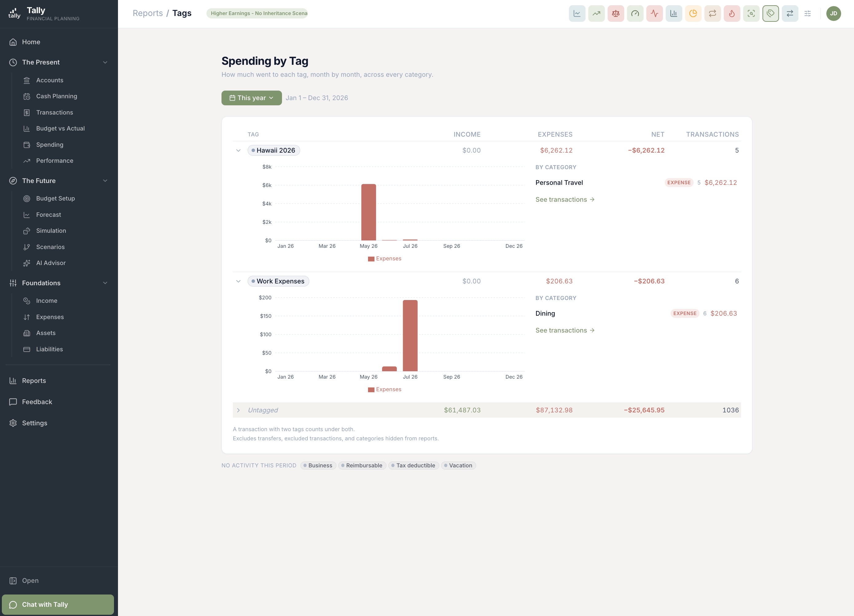Open Transactions in sidebar
This screenshot has width=854, height=616.
pyautogui.click(x=55, y=112)
